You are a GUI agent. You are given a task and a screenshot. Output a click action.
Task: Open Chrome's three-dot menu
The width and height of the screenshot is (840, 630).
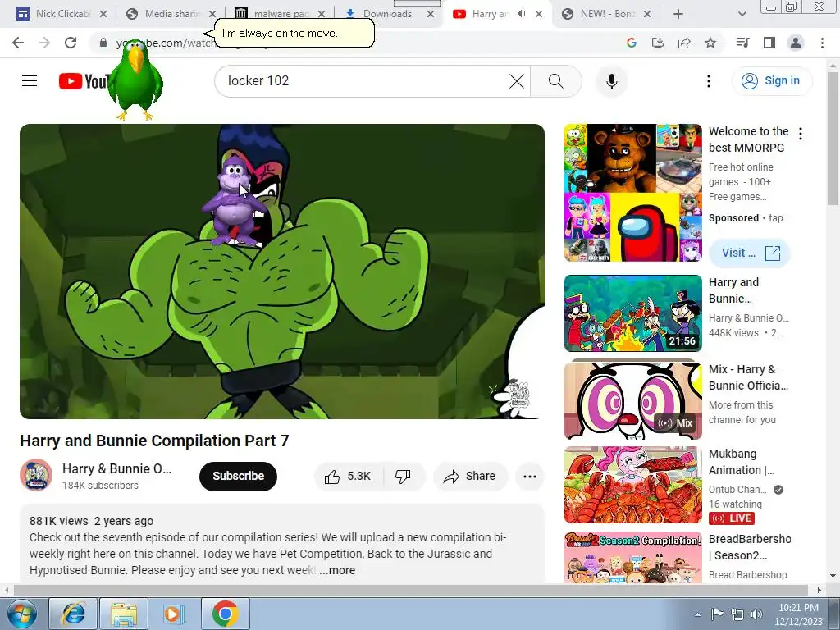822,43
